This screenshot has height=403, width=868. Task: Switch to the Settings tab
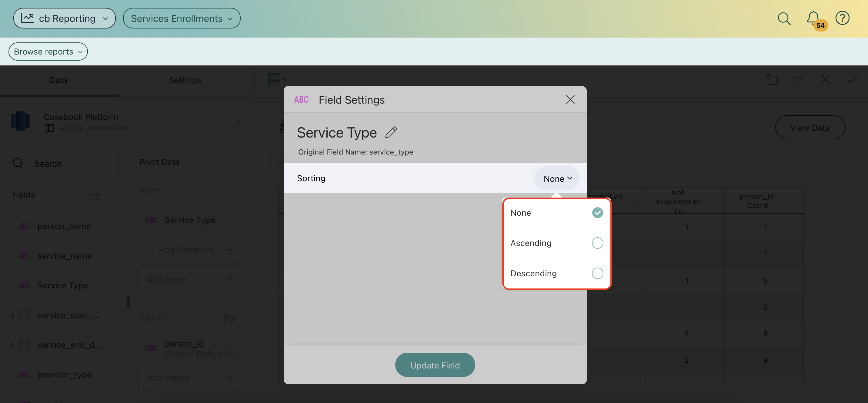185,80
